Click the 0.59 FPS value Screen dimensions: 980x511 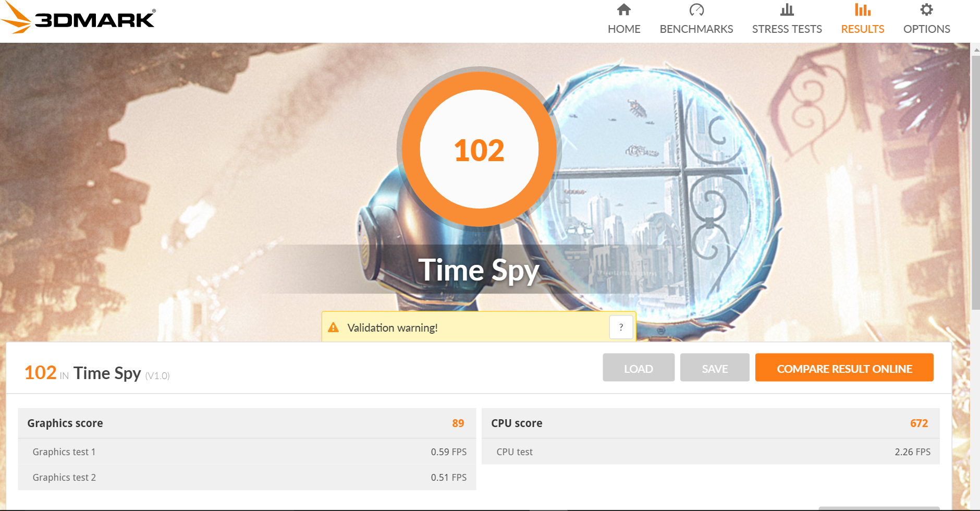tap(449, 452)
